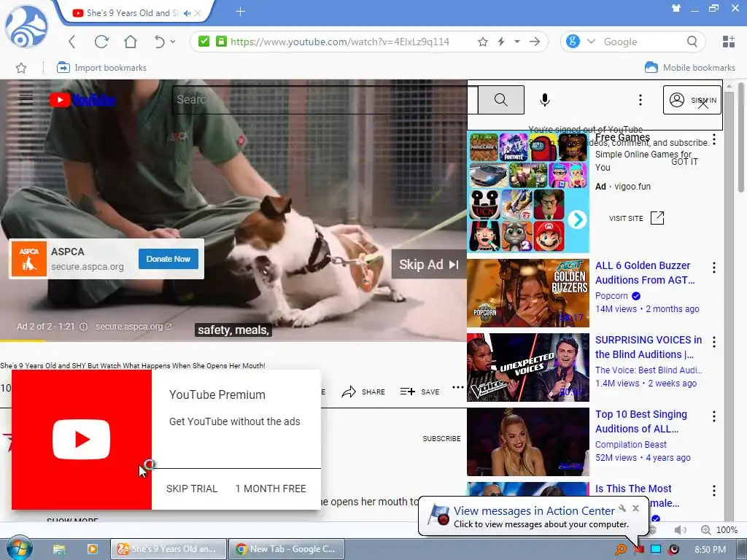
Task: Expand the search engine selector chevron
Action: [x=591, y=42]
